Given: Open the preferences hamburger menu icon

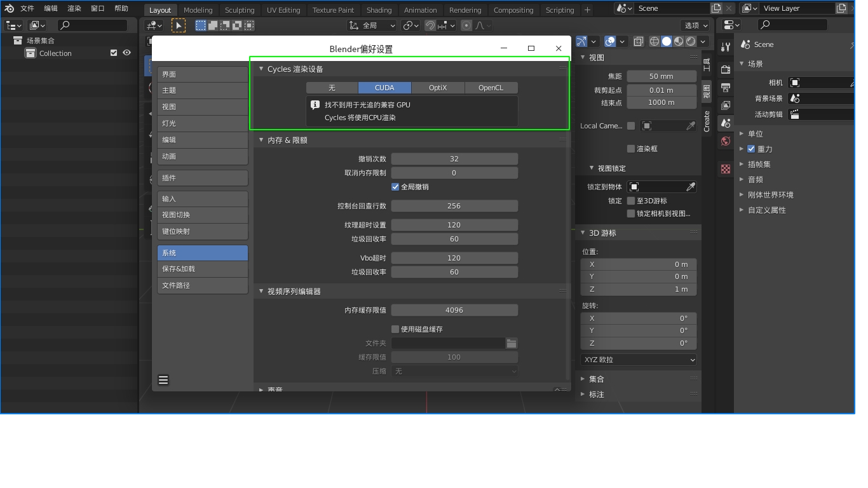Looking at the screenshot, I should (x=163, y=380).
